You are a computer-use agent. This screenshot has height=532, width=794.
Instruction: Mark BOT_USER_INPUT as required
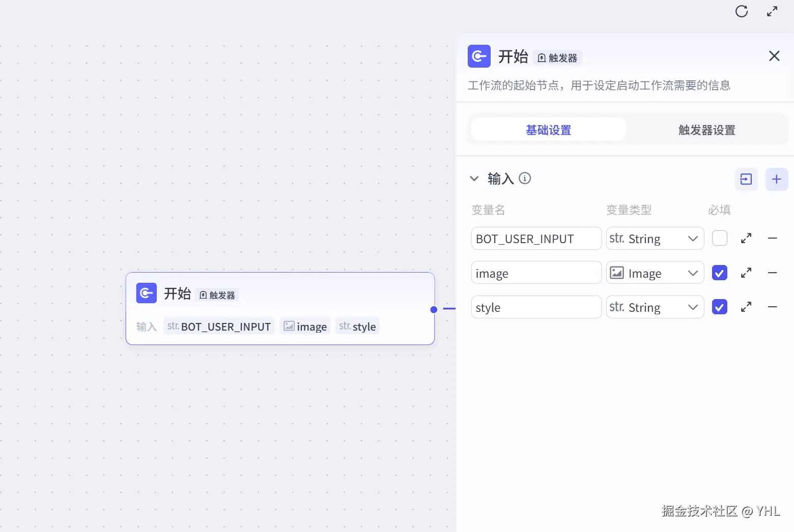720,238
